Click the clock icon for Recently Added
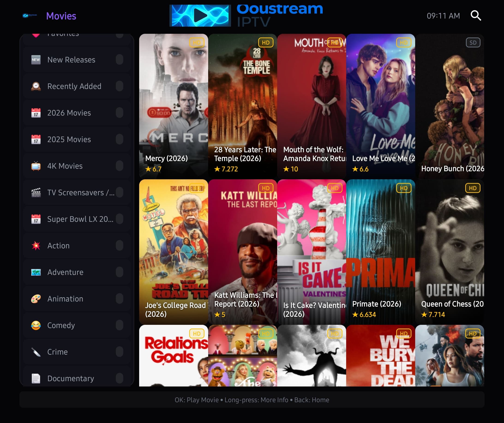This screenshot has height=423, width=504. point(36,86)
